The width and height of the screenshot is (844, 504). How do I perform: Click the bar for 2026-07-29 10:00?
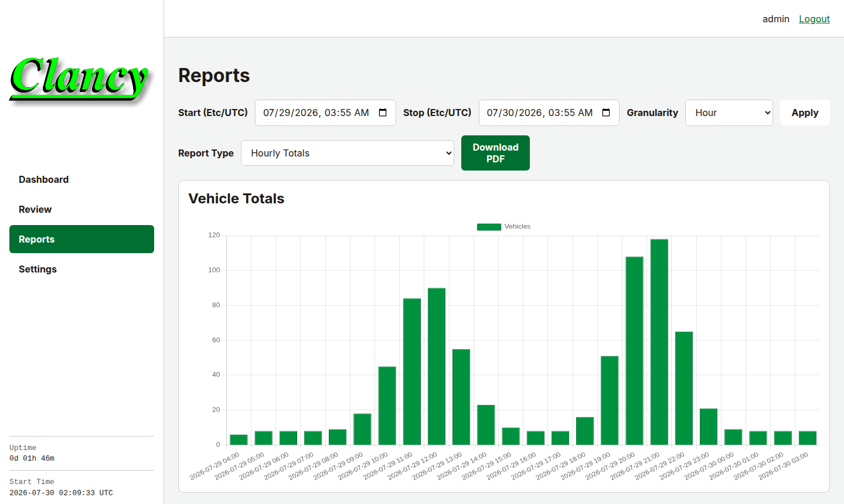pyautogui.click(x=387, y=406)
